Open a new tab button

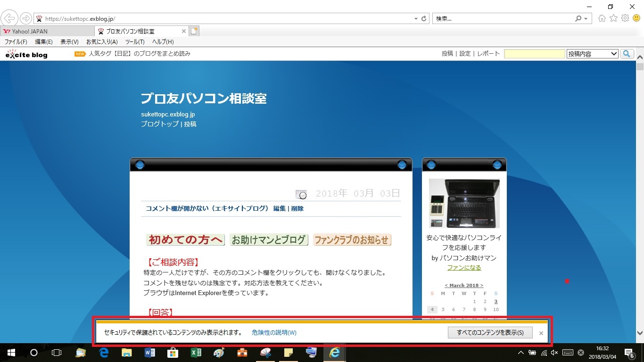pos(194,31)
